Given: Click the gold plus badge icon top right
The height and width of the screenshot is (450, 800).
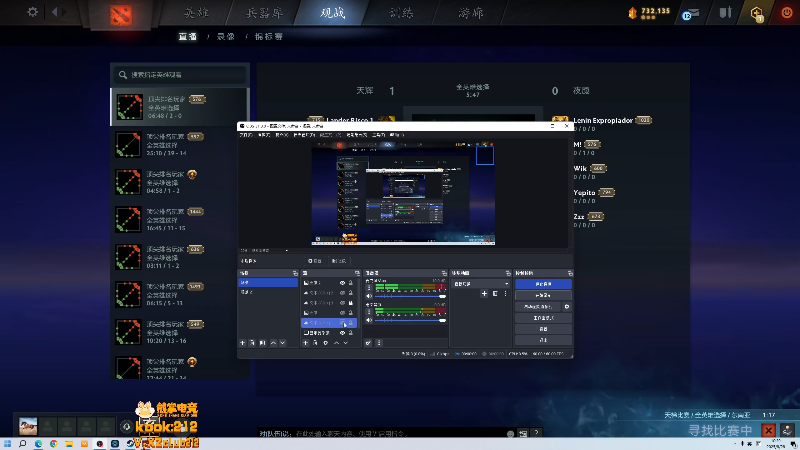Looking at the screenshot, I should point(757,13).
